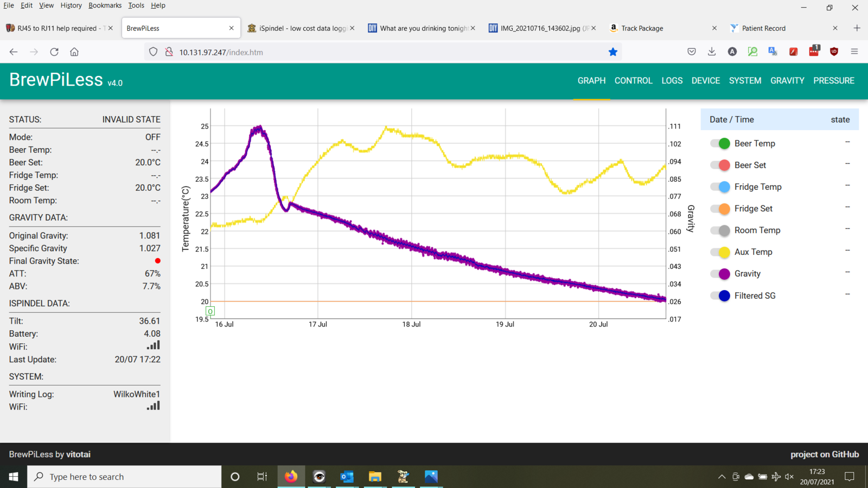Open Windows Start menu
This screenshot has height=488, width=868.
pyautogui.click(x=14, y=477)
